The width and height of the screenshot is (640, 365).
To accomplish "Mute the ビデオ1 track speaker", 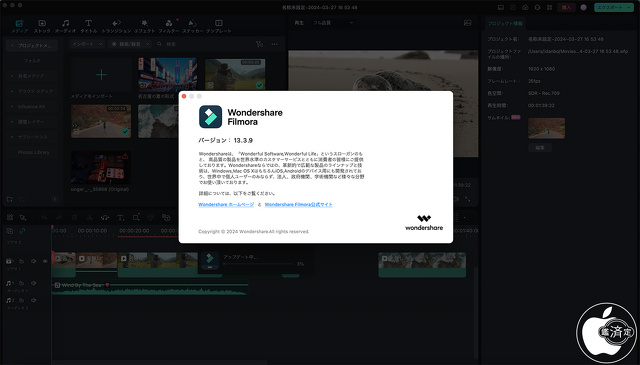I will point(33,261).
